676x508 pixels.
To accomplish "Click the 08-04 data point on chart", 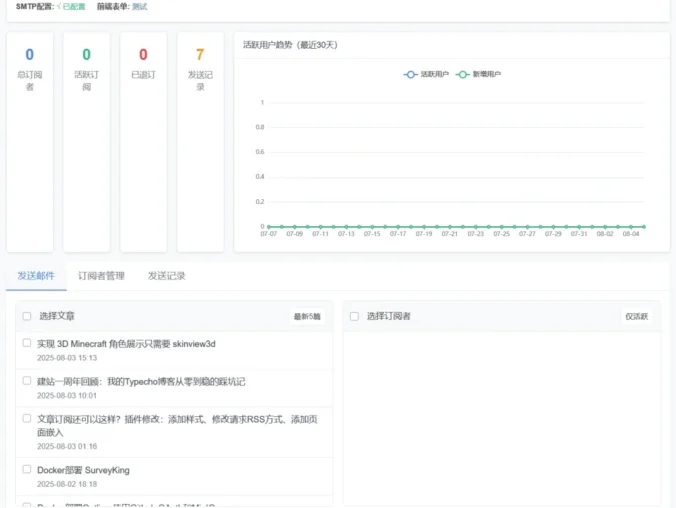I will pos(631,227).
